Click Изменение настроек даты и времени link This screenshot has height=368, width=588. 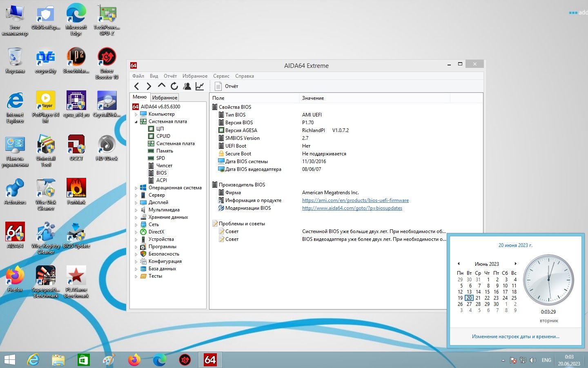(x=515, y=337)
